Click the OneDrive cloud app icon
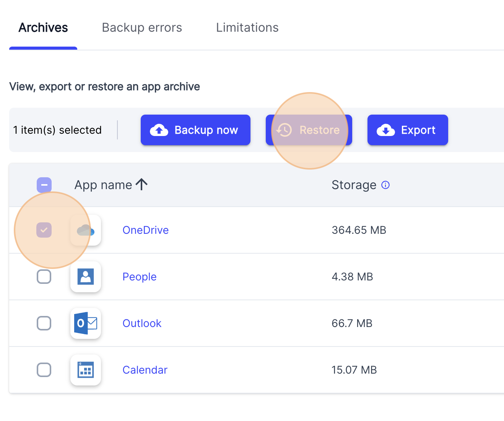 pyautogui.click(x=86, y=230)
